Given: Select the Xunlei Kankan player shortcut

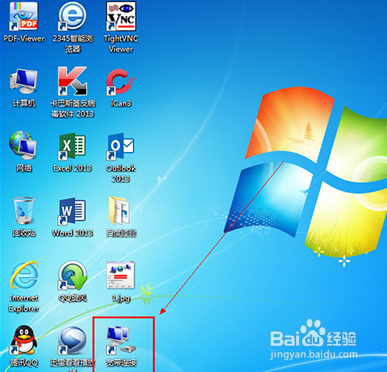Looking at the screenshot, I should tap(72, 348).
